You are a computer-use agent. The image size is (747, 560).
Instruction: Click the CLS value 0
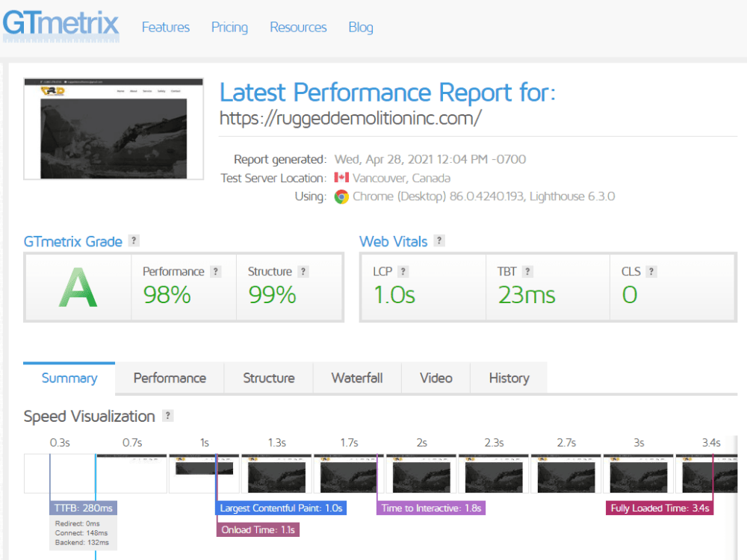[629, 295]
